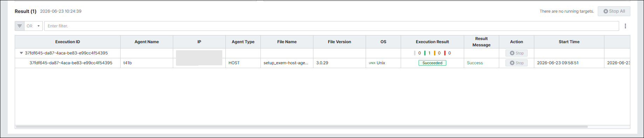Collapse the 37fdf645 execution group row

[21, 53]
